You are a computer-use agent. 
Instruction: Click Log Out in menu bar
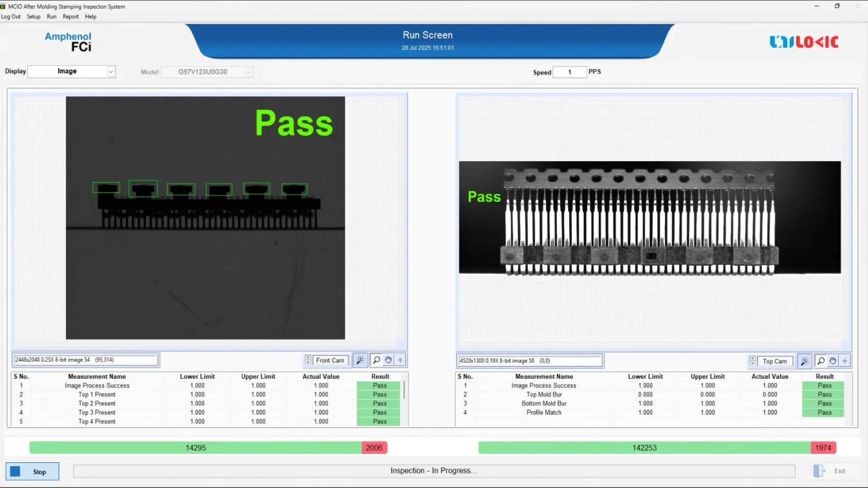point(11,17)
